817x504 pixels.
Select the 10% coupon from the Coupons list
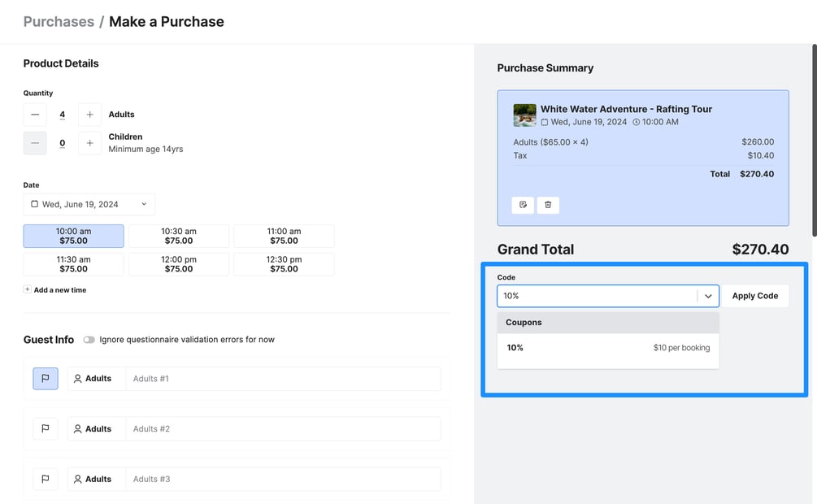[x=606, y=347]
